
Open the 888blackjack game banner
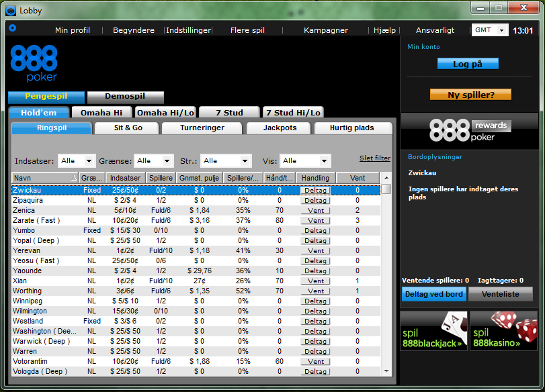pos(433,330)
